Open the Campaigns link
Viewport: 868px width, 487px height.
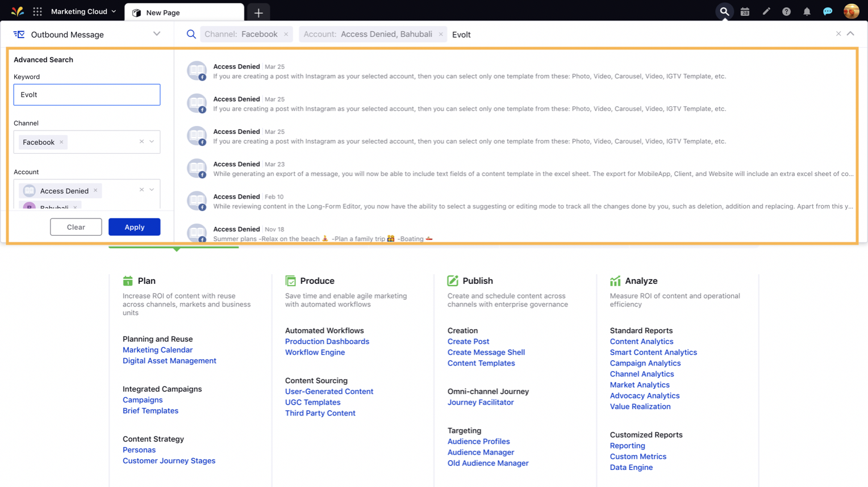[143, 400]
